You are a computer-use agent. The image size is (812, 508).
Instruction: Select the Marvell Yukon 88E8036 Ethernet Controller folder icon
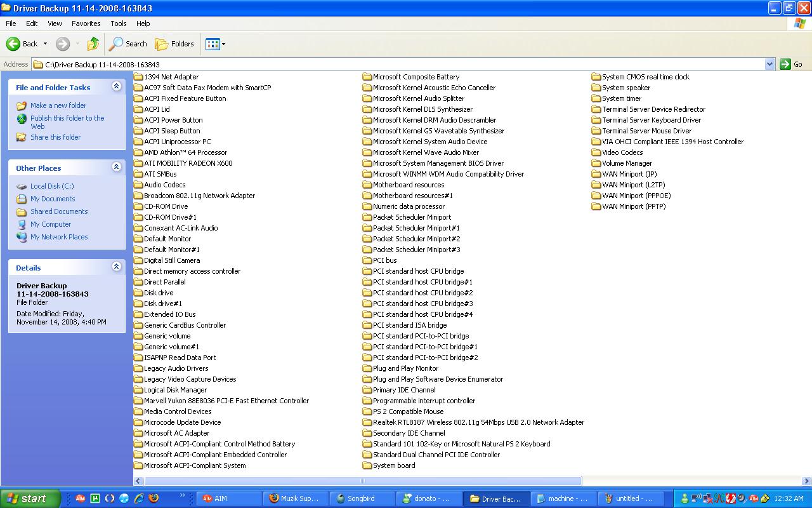point(138,401)
